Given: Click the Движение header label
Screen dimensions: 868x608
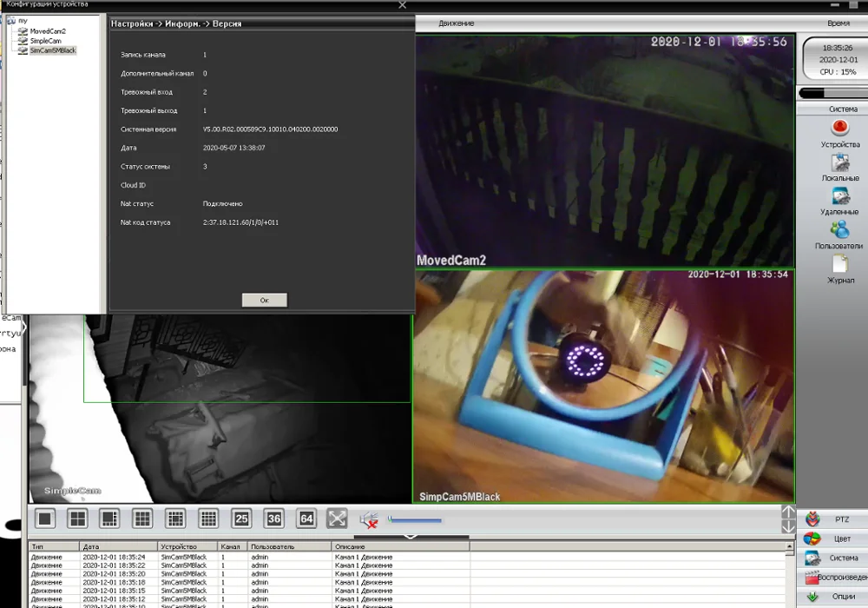Looking at the screenshot, I should [457, 23].
